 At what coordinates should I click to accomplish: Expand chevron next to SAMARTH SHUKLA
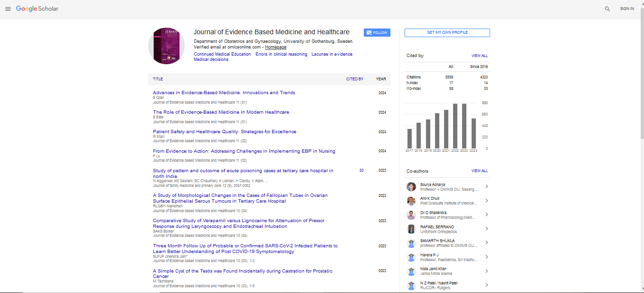tap(486, 243)
